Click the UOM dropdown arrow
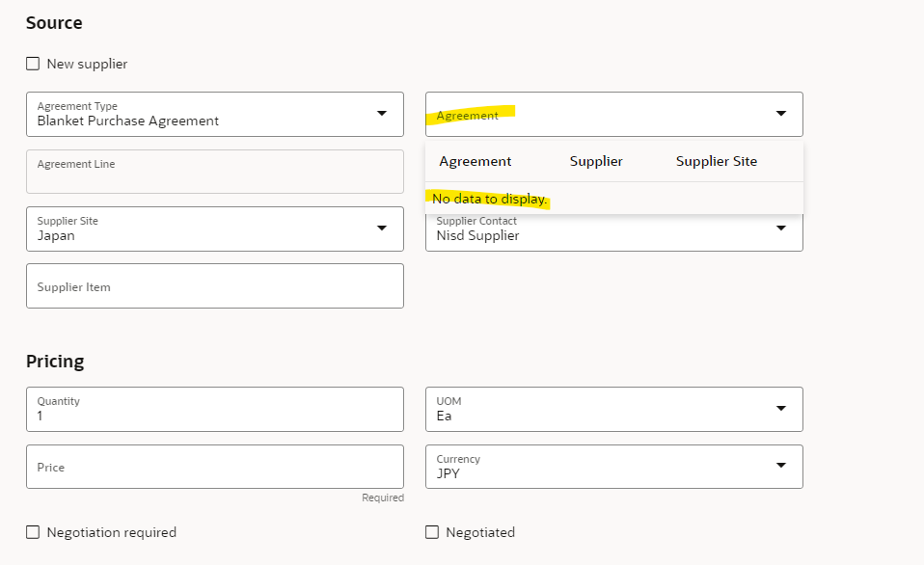The width and height of the screenshot is (924, 565). [781, 409]
